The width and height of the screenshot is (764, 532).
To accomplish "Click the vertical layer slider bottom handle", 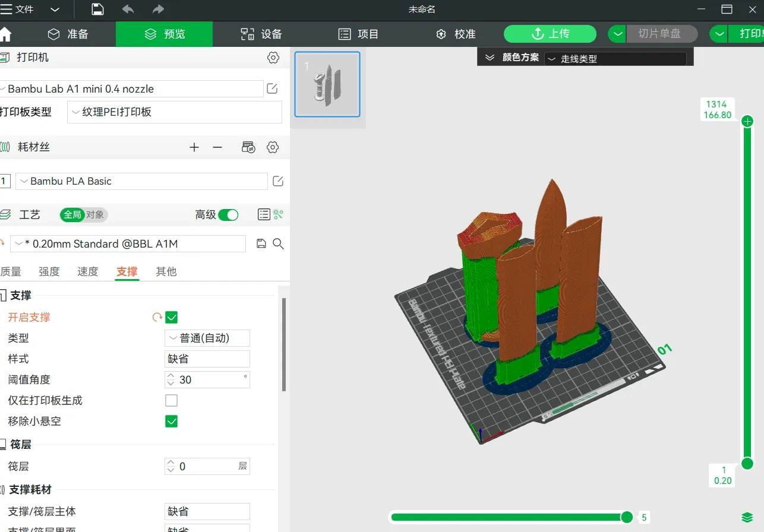I will 747,463.
